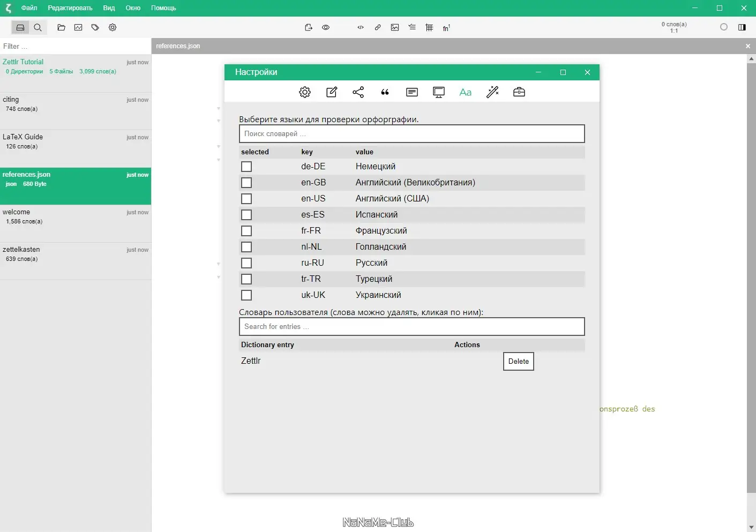Image resolution: width=756 pixels, height=532 pixels.
Task: Close the Настройки settings dialog
Action: tap(587, 72)
